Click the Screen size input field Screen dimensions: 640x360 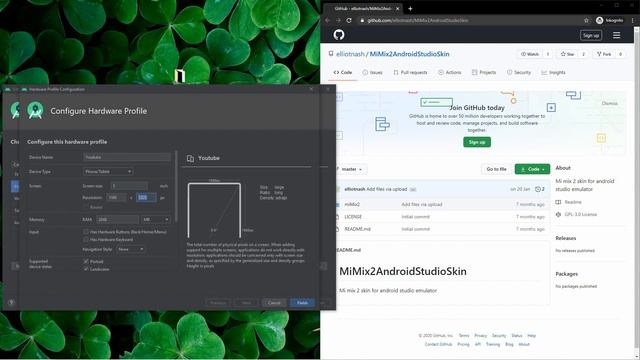(129, 186)
